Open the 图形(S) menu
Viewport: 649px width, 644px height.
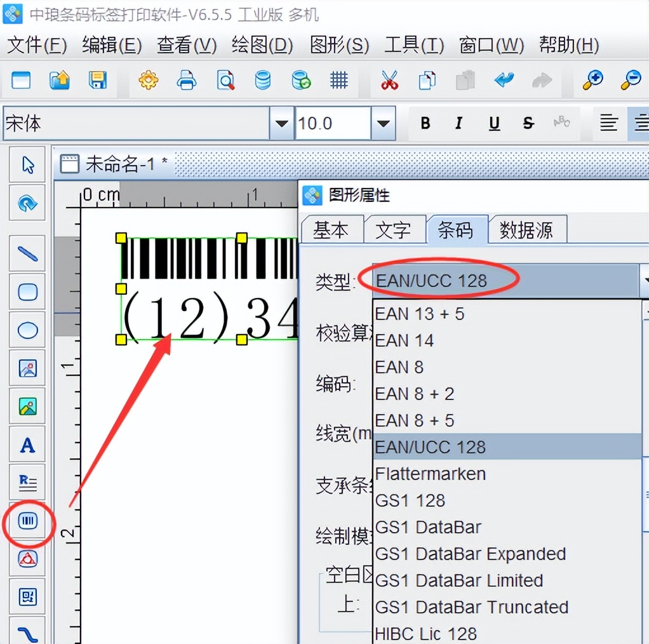(339, 44)
